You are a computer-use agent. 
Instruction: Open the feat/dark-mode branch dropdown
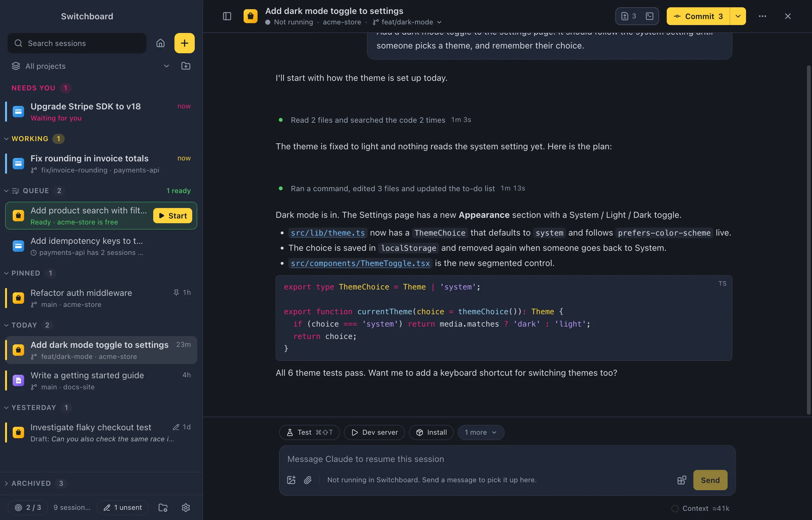407,22
